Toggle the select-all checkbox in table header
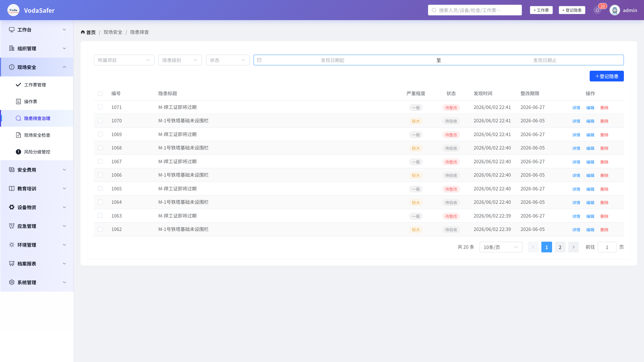Screen dimensions: 644x362 100,94
